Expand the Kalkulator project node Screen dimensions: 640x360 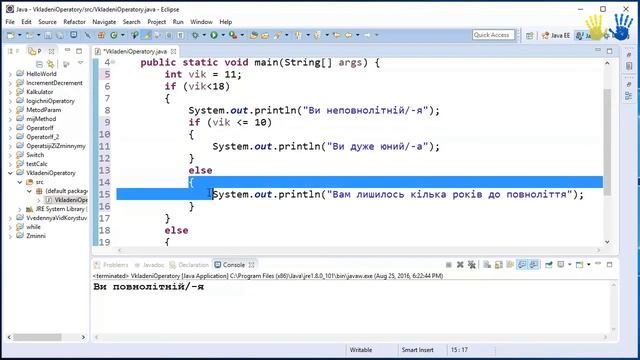10,92
